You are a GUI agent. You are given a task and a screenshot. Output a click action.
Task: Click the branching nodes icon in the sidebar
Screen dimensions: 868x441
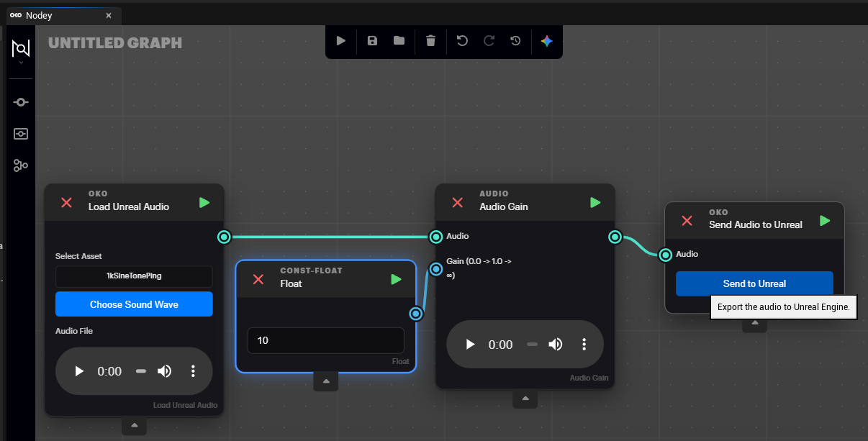pyautogui.click(x=21, y=165)
